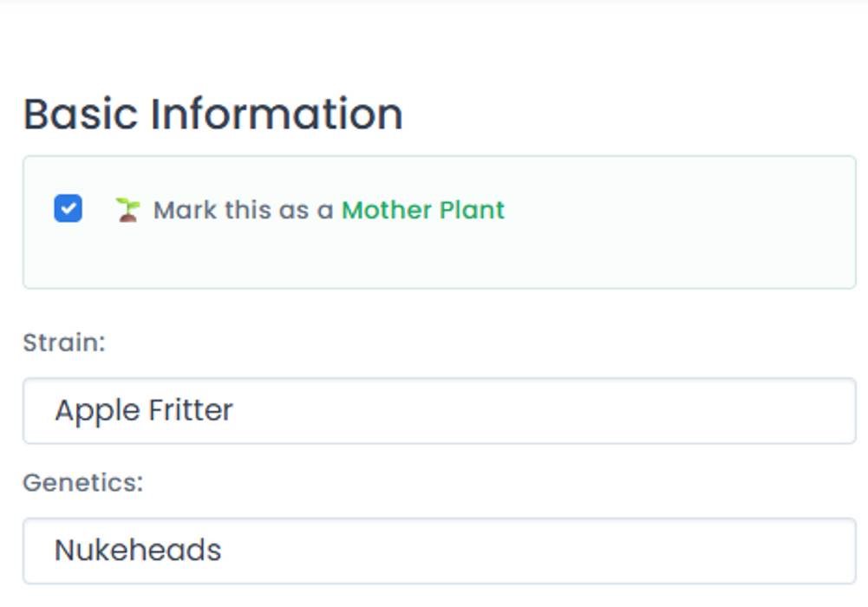Click the green "Mother Plant" text
The height and width of the screenshot is (607, 868).
click(423, 210)
